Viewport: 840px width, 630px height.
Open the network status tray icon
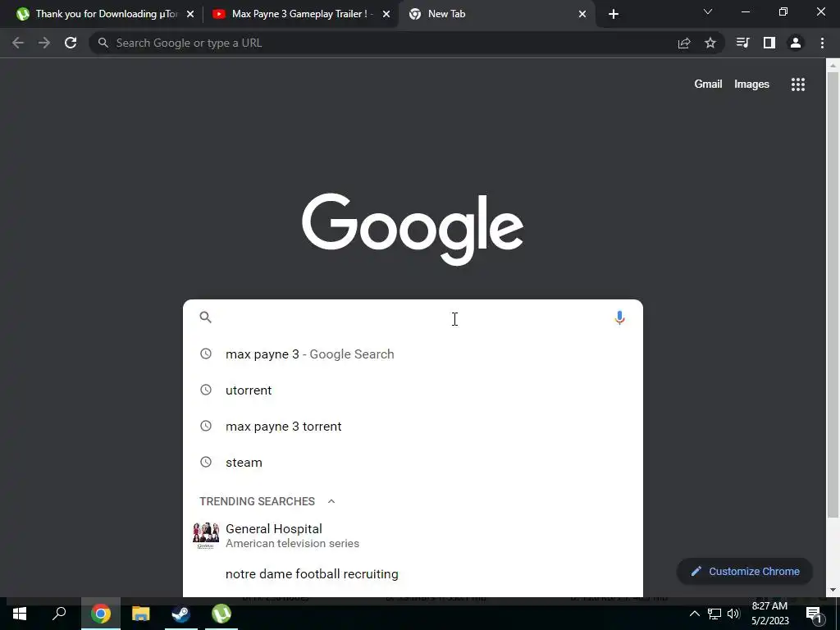714,614
